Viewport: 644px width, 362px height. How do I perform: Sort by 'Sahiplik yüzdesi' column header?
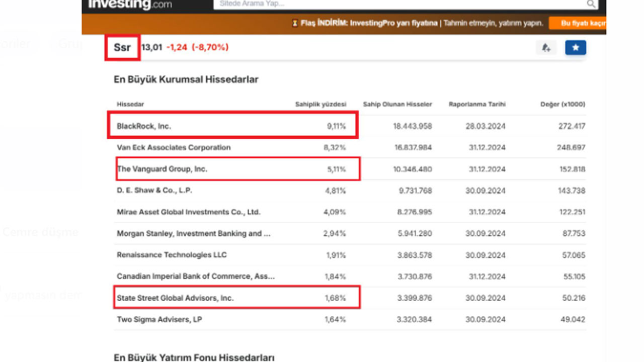(x=320, y=104)
